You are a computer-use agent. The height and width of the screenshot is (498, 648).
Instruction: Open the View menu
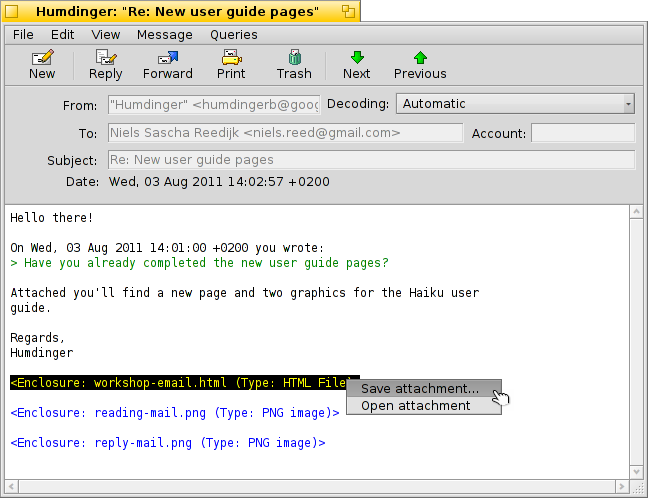pos(106,34)
